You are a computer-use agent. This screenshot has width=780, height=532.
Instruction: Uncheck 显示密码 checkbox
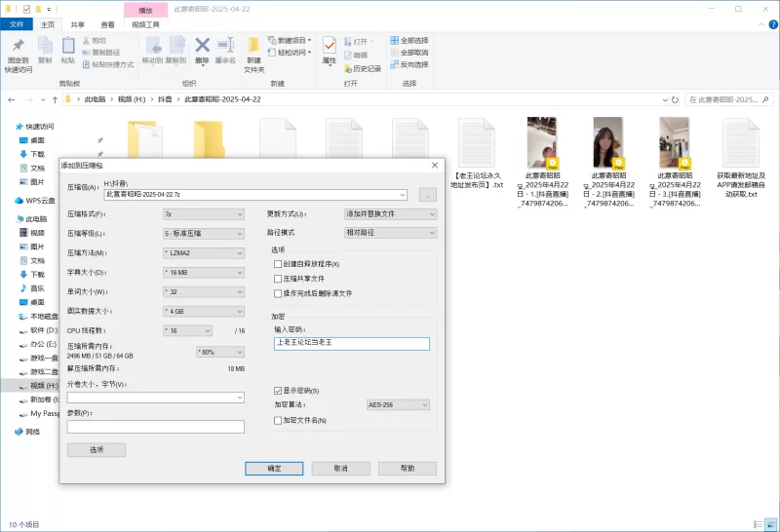(x=278, y=391)
